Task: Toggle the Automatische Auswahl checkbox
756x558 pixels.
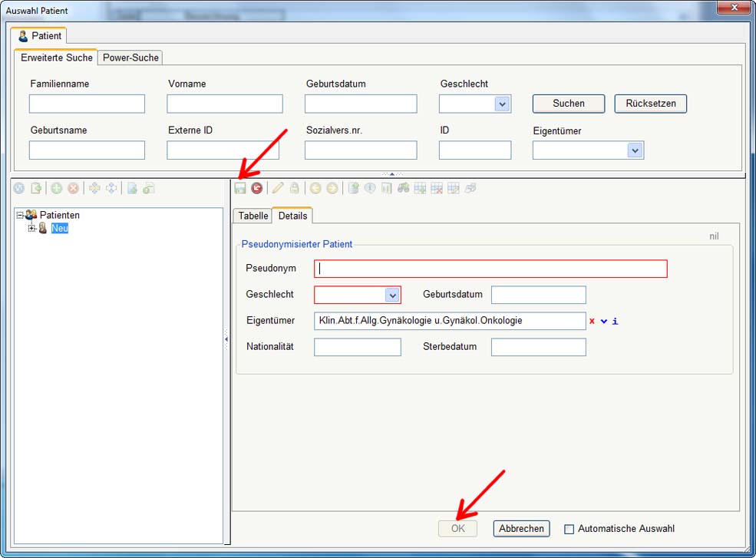Action: (x=569, y=529)
